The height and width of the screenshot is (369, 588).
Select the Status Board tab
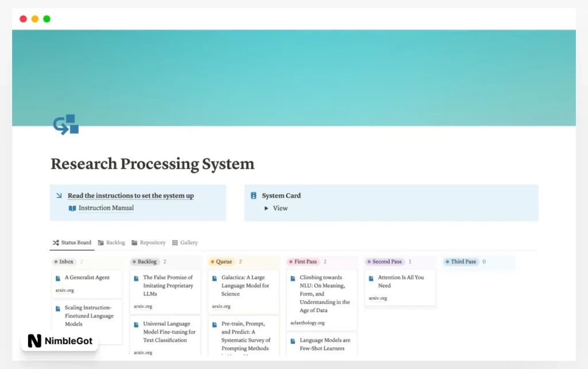(72, 243)
